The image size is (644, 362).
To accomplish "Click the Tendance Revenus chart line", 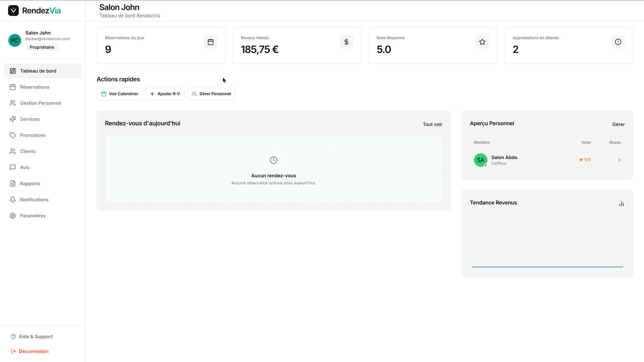I will pyautogui.click(x=547, y=267).
